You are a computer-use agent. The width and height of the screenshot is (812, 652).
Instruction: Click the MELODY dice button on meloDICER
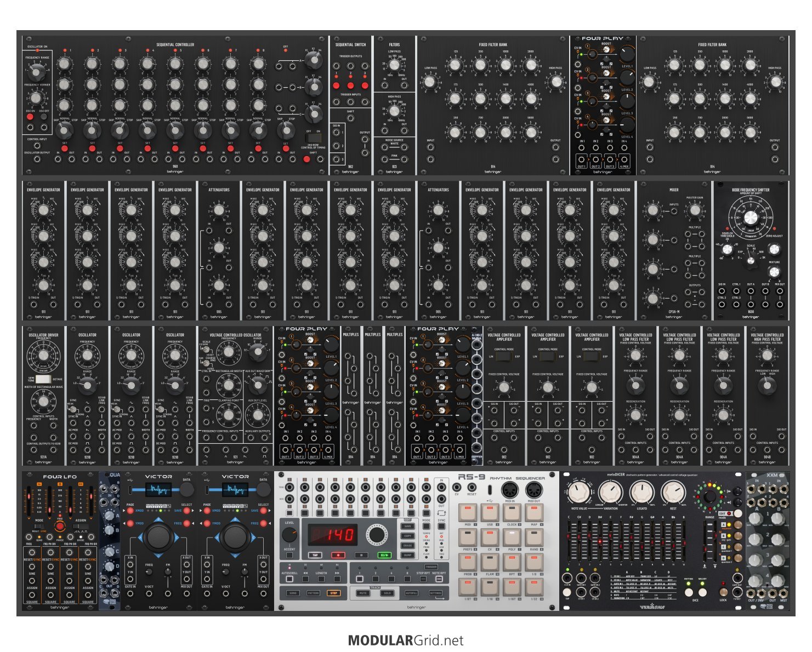(x=702, y=592)
